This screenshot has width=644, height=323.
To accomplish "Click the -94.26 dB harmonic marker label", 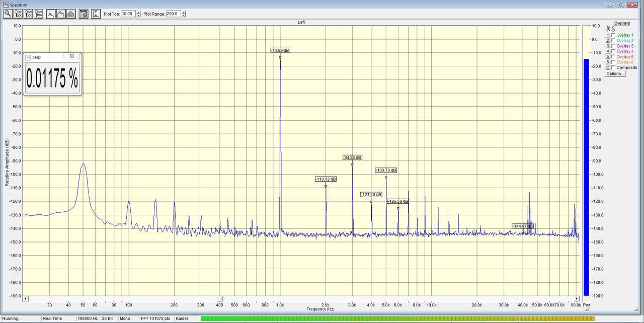I will point(352,157).
